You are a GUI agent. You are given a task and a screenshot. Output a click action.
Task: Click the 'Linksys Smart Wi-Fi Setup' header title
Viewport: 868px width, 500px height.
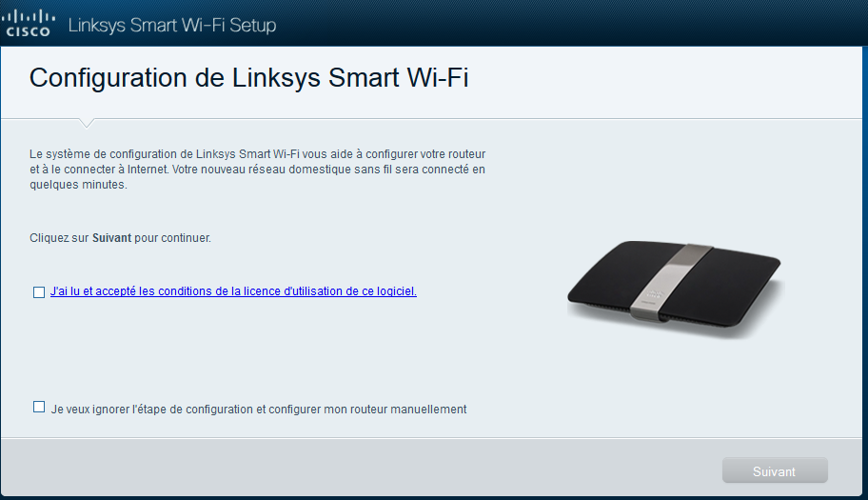coord(172,25)
